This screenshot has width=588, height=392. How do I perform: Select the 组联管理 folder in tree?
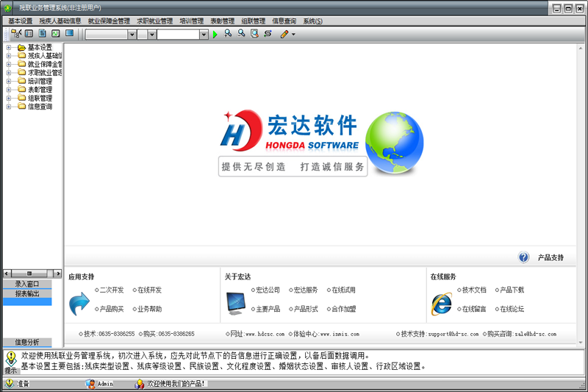(x=40, y=99)
